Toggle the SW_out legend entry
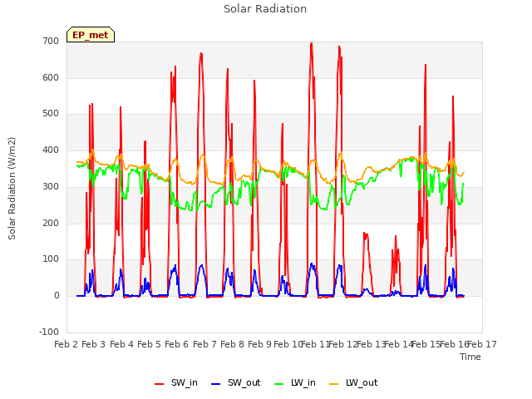 pyautogui.click(x=235, y=382)
